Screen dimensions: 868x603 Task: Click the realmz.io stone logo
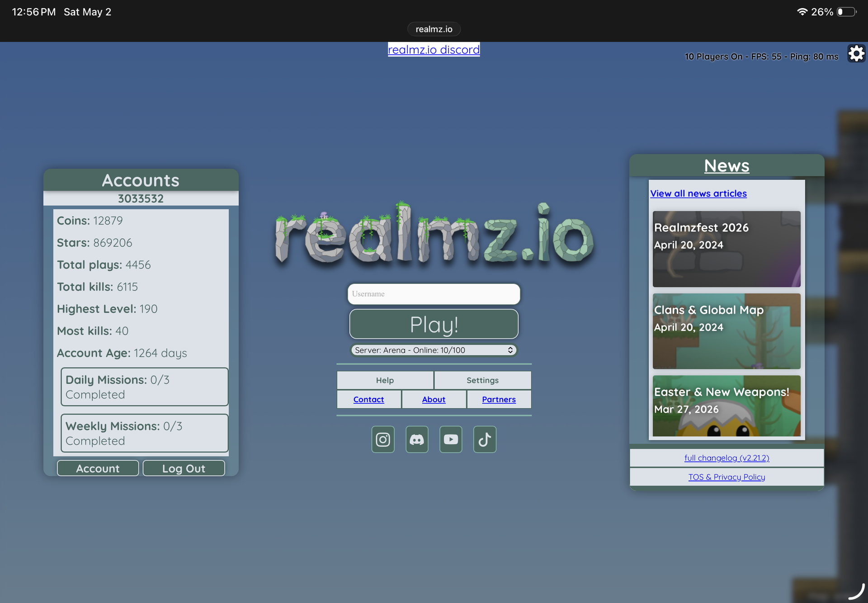click(x=434, y=233)
